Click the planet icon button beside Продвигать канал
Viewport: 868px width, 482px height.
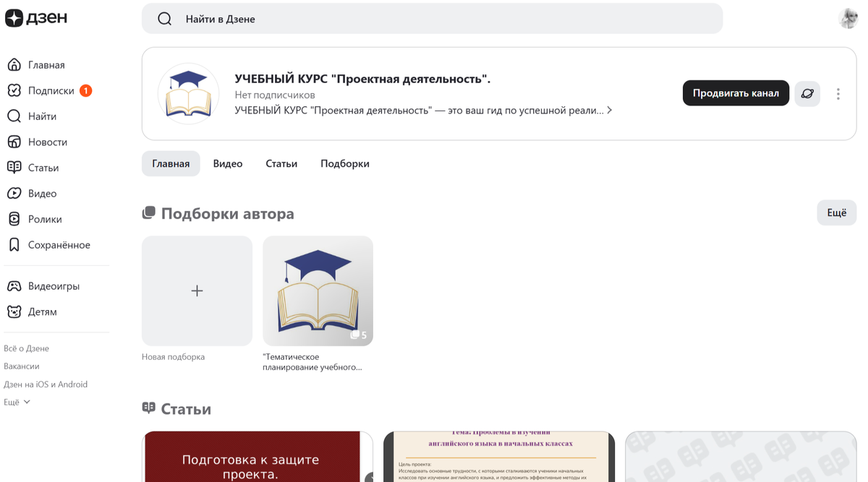tap(807, 93)
